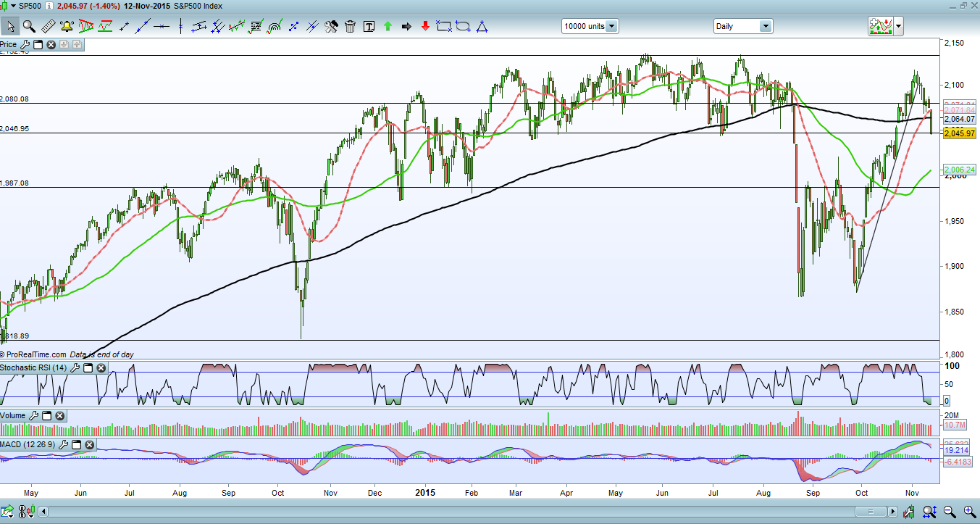Click the yellow 2,045.97 price tag
Image resolution: width=980 pixels, height=524 pixels.
960,133
